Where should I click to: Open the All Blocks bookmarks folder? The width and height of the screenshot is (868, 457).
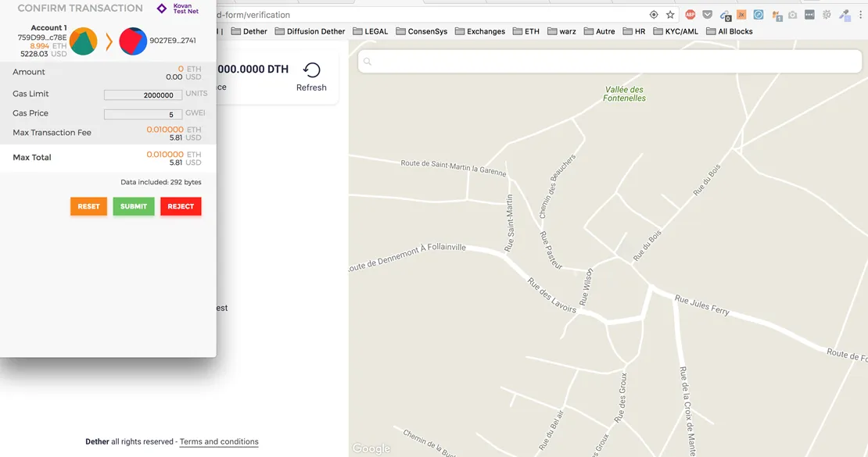729,31
